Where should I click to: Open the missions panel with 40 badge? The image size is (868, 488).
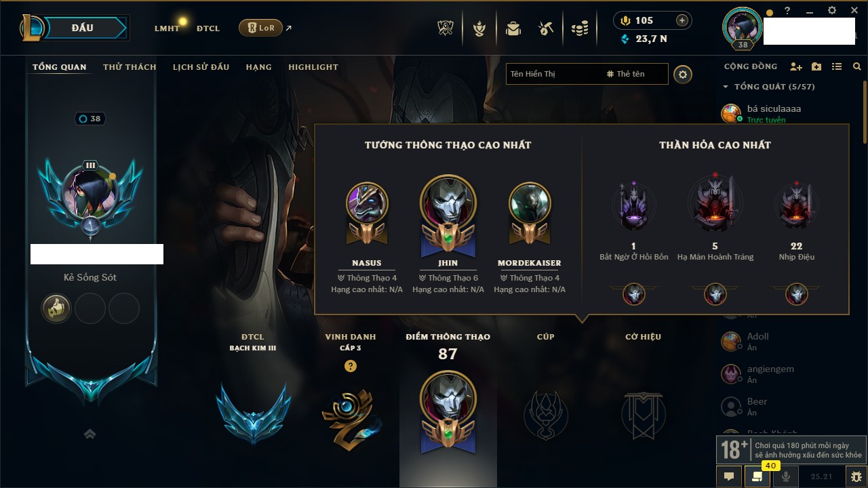[757, 476]
